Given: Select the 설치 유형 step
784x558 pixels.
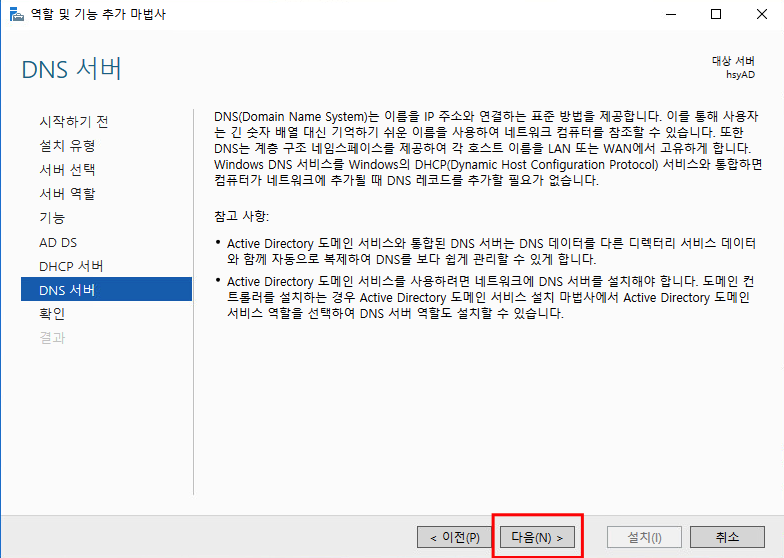Looking at the screenshot, I should click(67, 146).
